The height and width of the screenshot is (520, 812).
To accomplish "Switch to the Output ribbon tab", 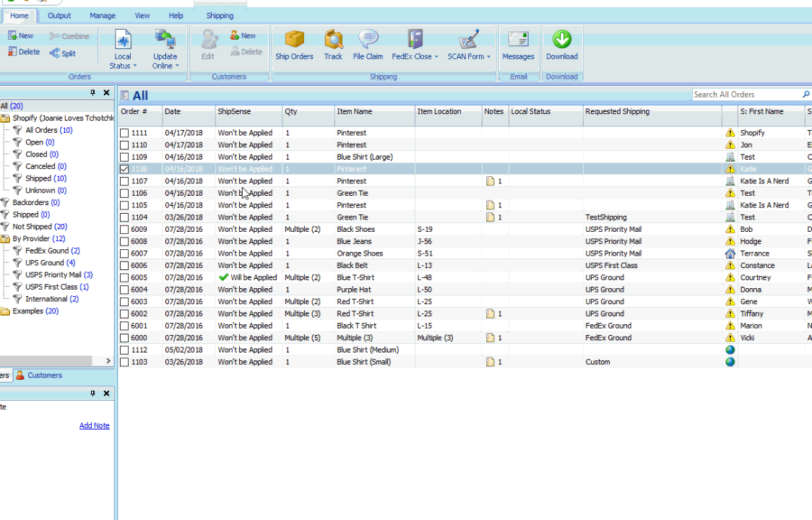I will 59,16.
